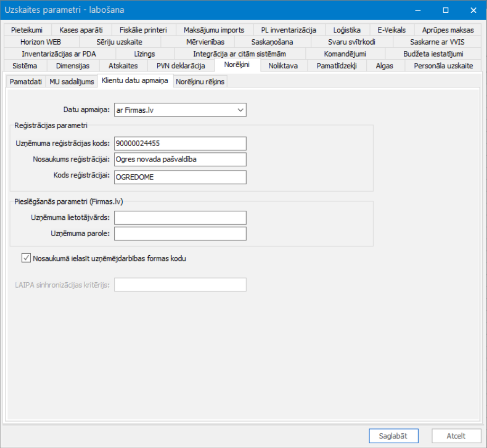Focus the Uzņēmuma parole field
This screenshot has height=448, width=487.
(x=180, y=234)
